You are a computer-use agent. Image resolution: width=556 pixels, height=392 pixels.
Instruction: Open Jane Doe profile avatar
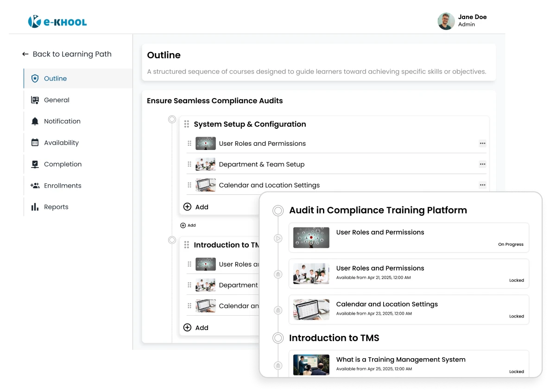pos(446,21)
